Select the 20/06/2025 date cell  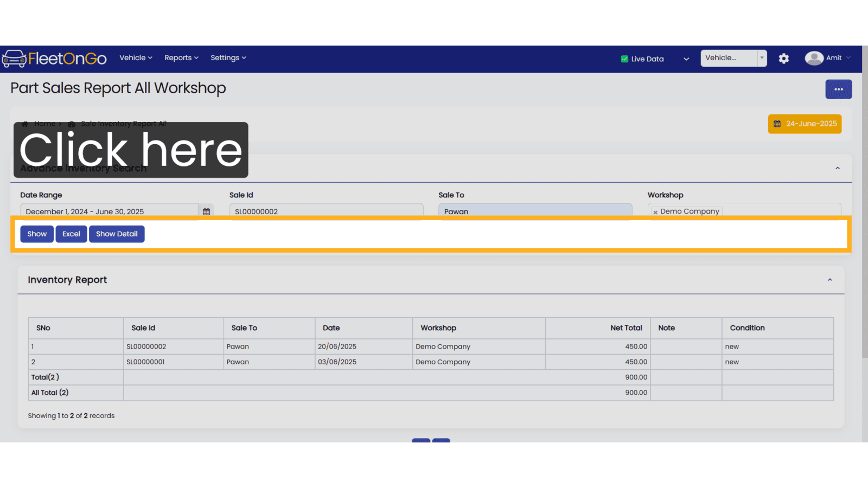click(x=363, y=346)
